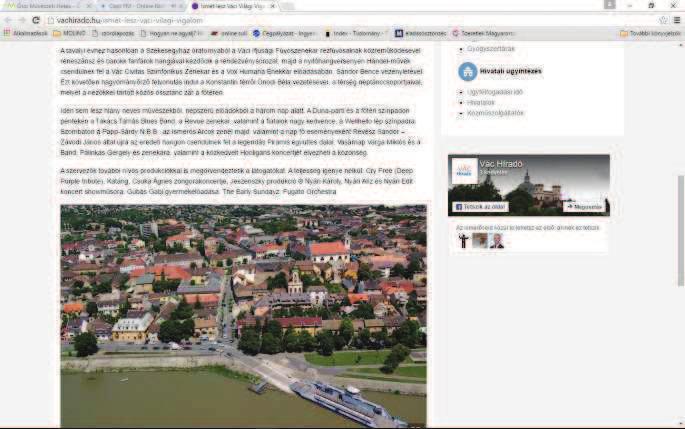Open the szórólapozás bookmark
This screenshot has height=429, width=685.
coord(113,33)
